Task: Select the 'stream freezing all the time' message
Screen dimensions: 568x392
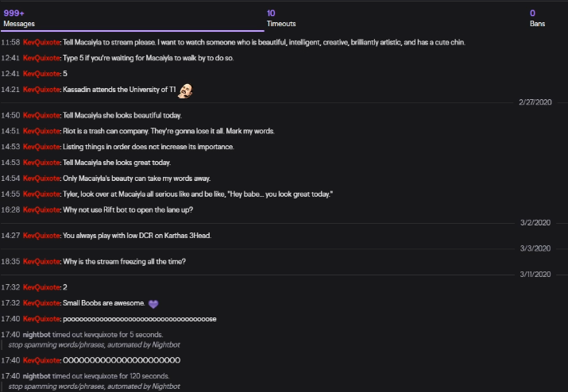Action: 124,261
